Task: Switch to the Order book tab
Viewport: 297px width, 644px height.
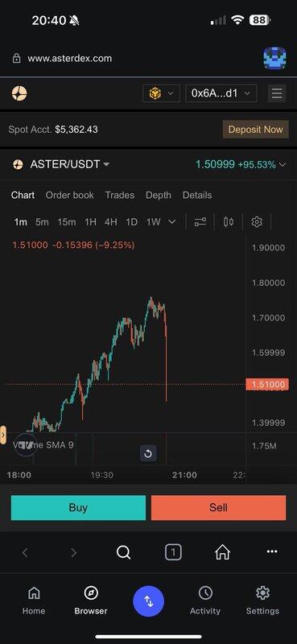Action: coord(69,195)
